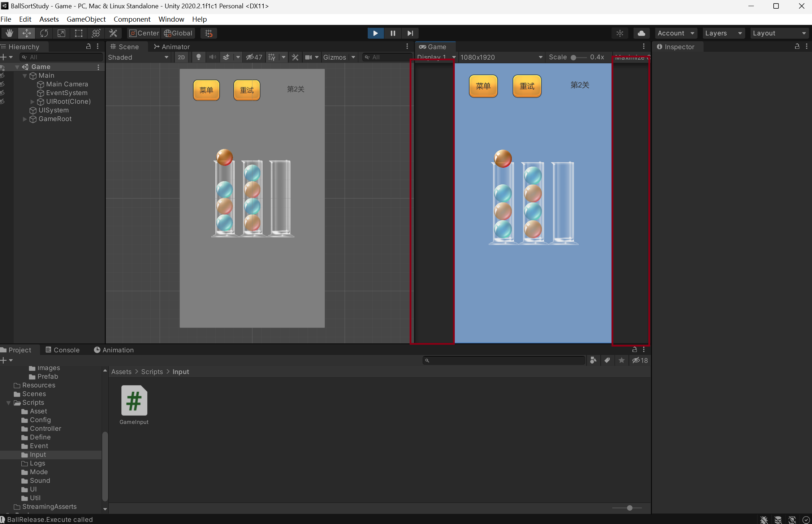
Task: Select the Move tool
Action: 27,33
